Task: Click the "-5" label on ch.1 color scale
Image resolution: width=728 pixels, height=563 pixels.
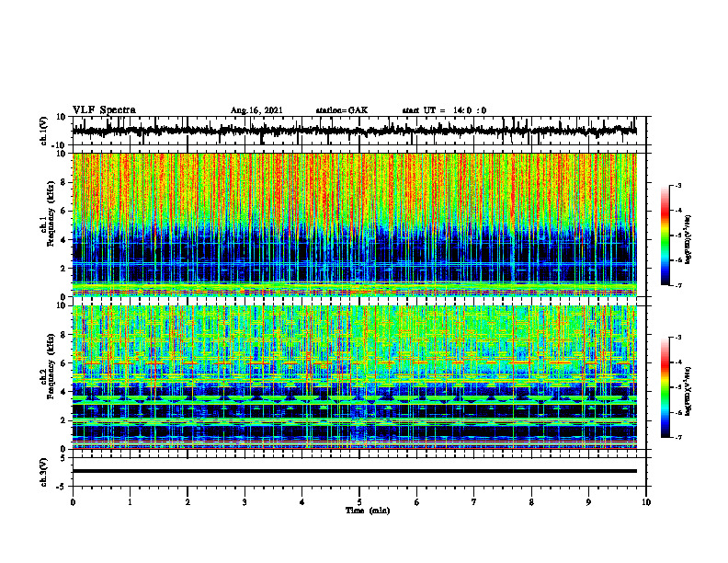Action: [678, 236]
